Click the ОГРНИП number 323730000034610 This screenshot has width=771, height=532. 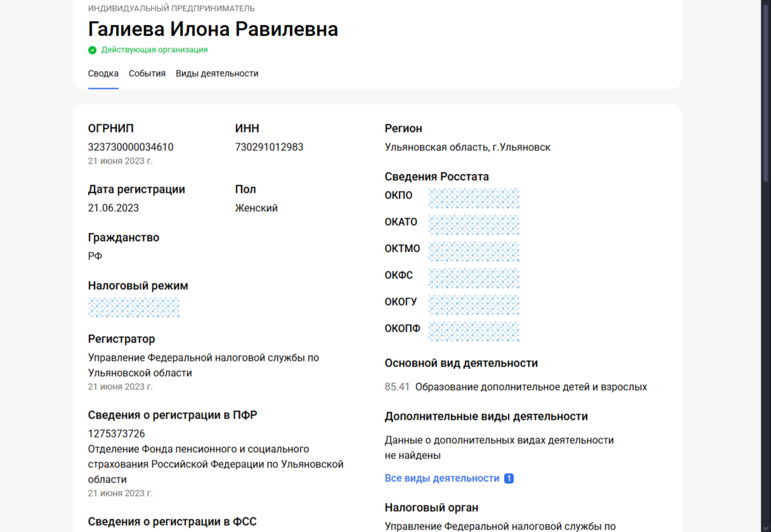click(x=131, y=147)
